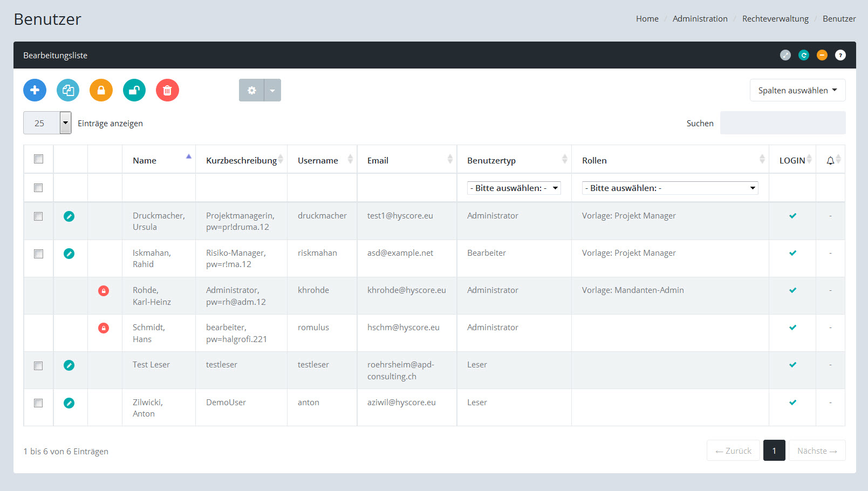Click the red trash delete icon
Viewport: 868px width, 491px height.
coord(167,90)
